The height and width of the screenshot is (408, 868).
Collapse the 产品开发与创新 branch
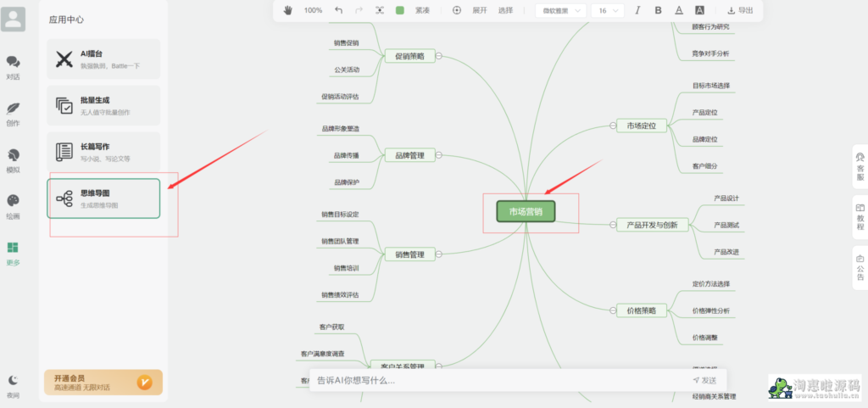point(613,225)
